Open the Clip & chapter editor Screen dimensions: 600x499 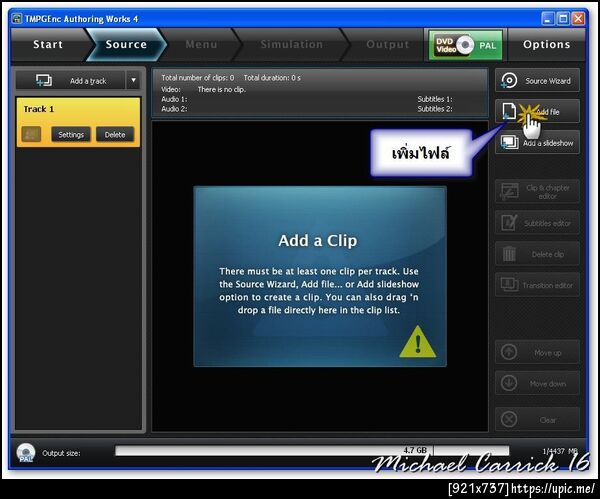(537, 191)
